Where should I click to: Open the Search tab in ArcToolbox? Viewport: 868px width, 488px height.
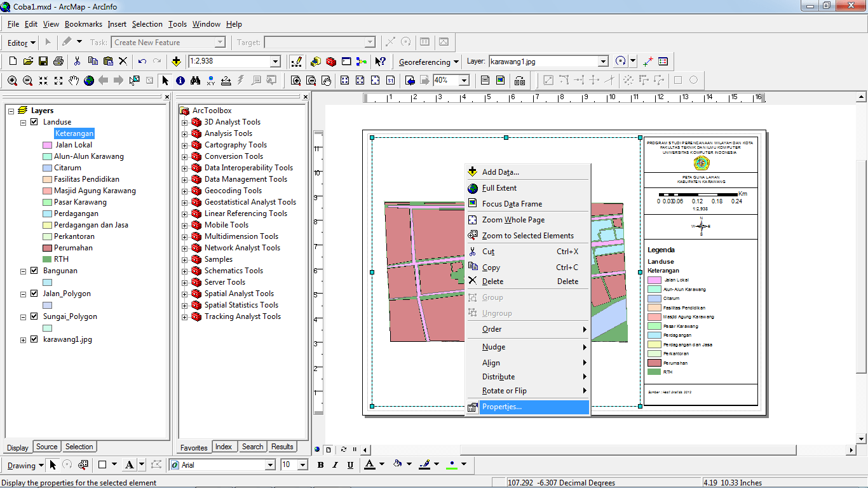(x=252, y=447)
